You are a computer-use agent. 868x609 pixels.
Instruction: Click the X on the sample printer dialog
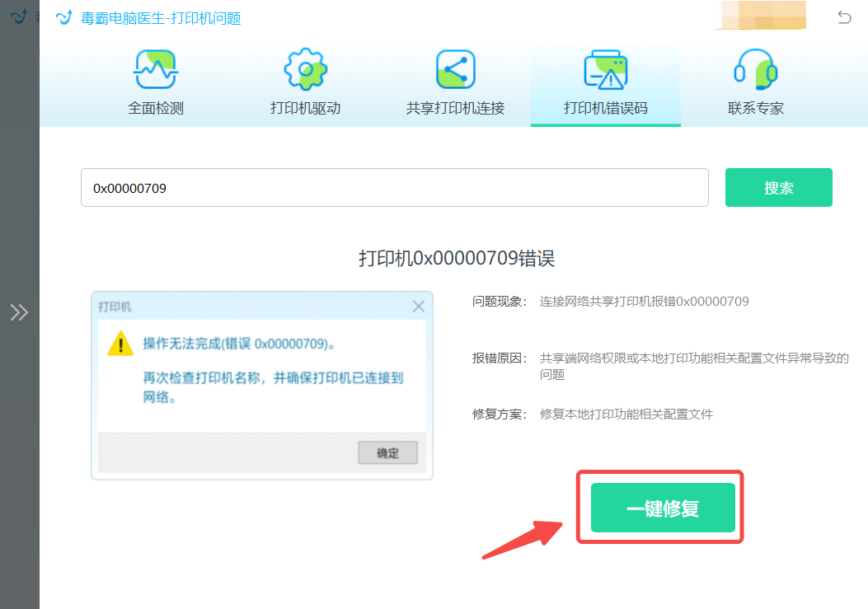tap(419, 307)
